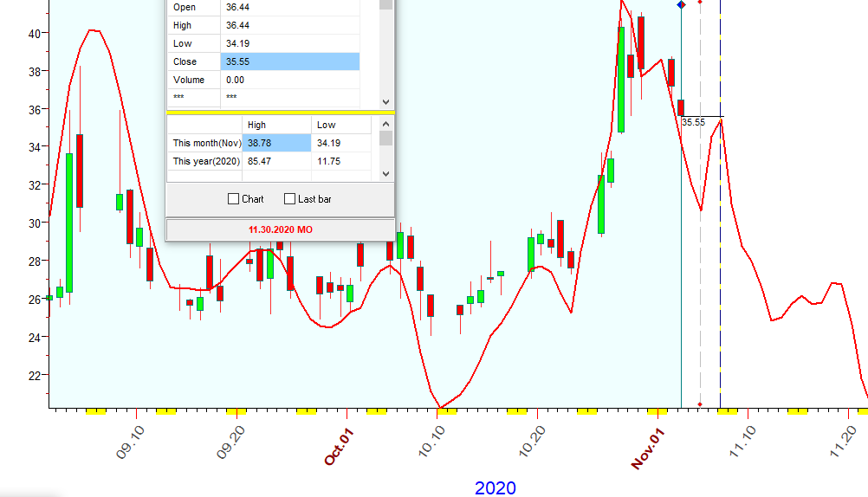Viewport: 868px width, 497px height.
Task: Click the 11.30.2020 MO button
Action: click(280, 229)
